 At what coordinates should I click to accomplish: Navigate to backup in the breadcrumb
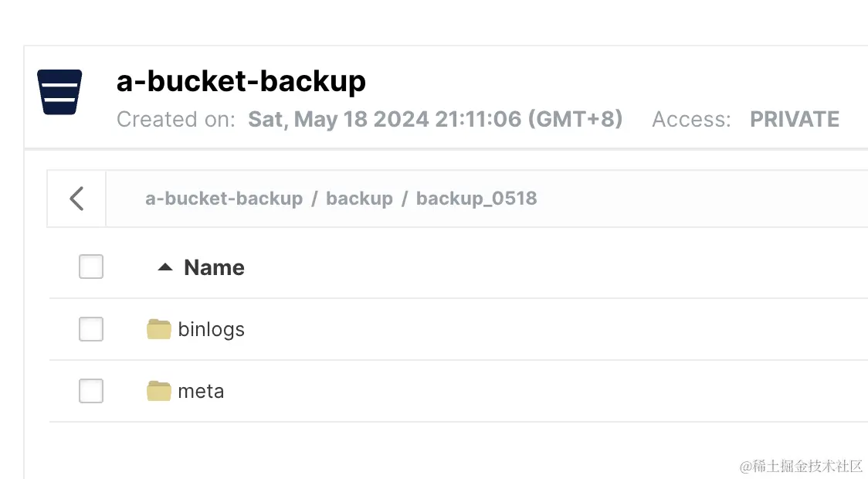[x=359, y=199]
